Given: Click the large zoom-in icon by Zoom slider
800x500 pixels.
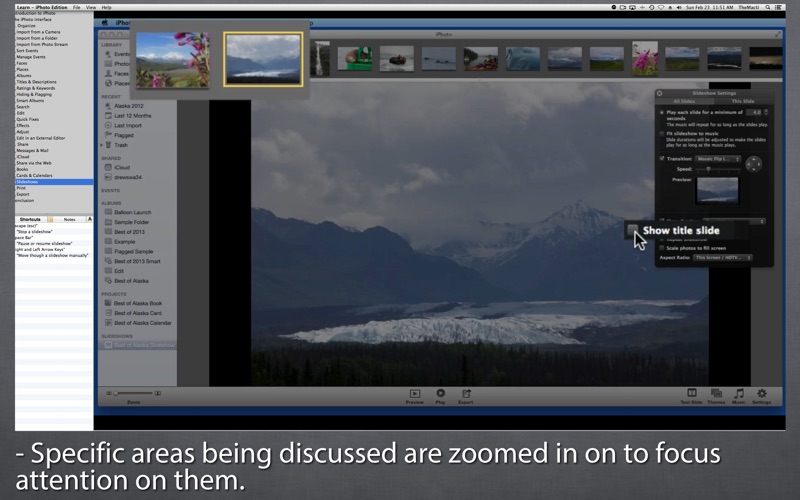Looking at the screenshot, I should click(158, 393).
